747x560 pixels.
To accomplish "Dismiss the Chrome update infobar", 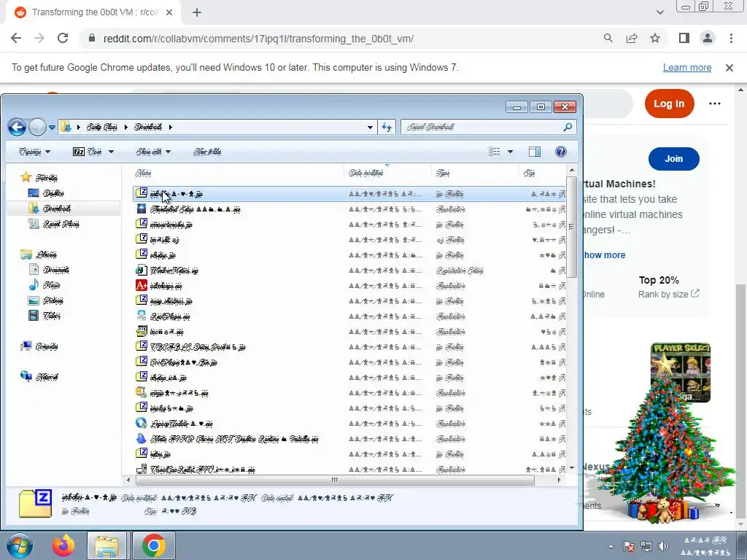I will tap(729, 68).
